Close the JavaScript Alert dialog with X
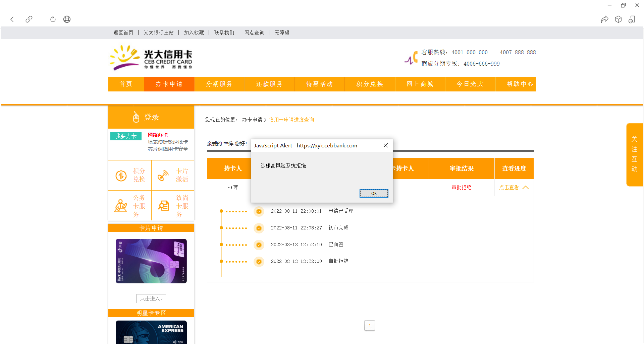The height and width of the screenshot is (345, 644). point(386,145)
